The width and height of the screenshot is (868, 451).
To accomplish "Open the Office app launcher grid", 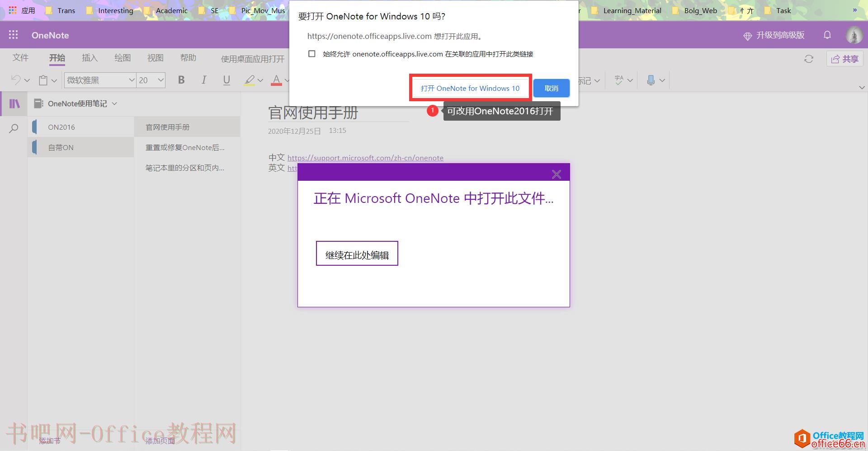I will 14,35.
